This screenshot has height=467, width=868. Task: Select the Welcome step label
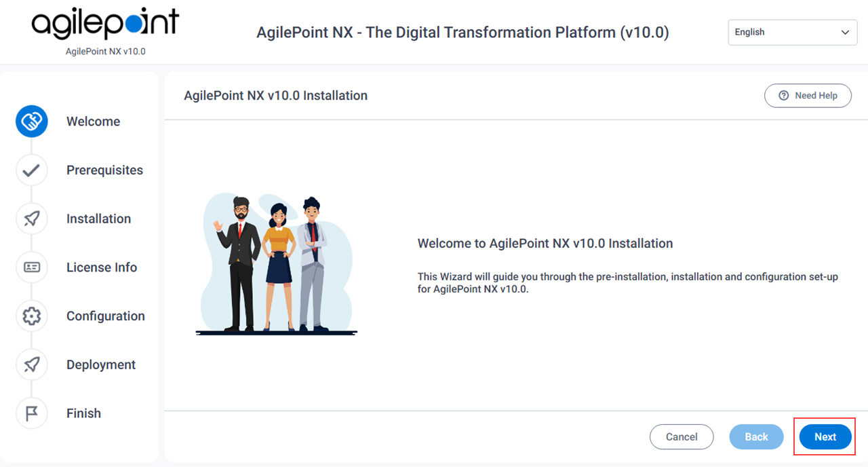click(93, 122)
